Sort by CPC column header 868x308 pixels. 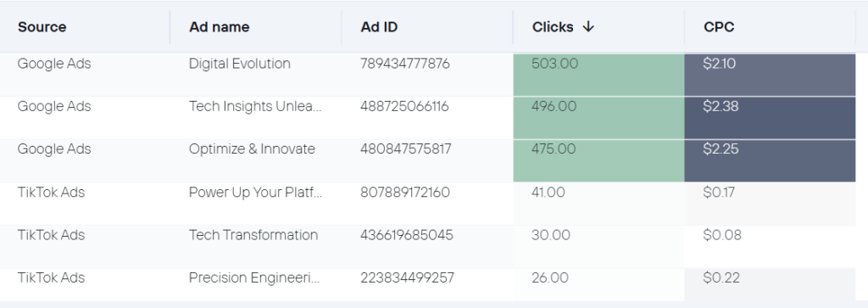pos(719,26)
